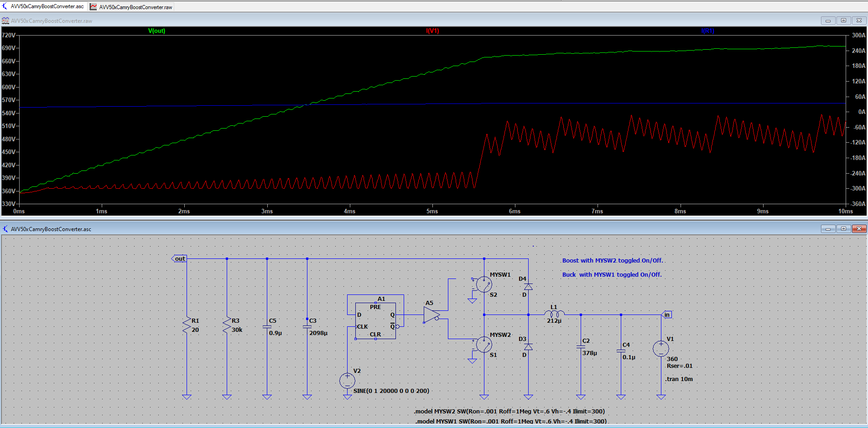This screenshot has height=428, width=868.
Task: Minimize the schematic .asc pane
Action: click(828, 229)
